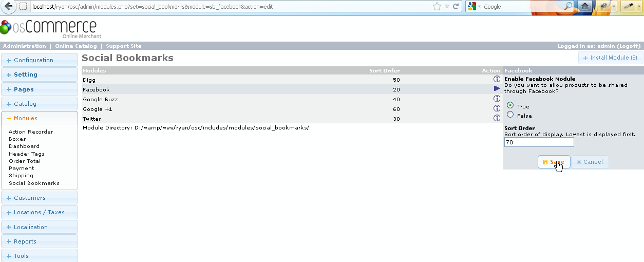Image resolution: width=644 pixels, height=262 pixels.
Task: Open the browser home page icon
Action: pyautogui.click(x=584, y=6)
